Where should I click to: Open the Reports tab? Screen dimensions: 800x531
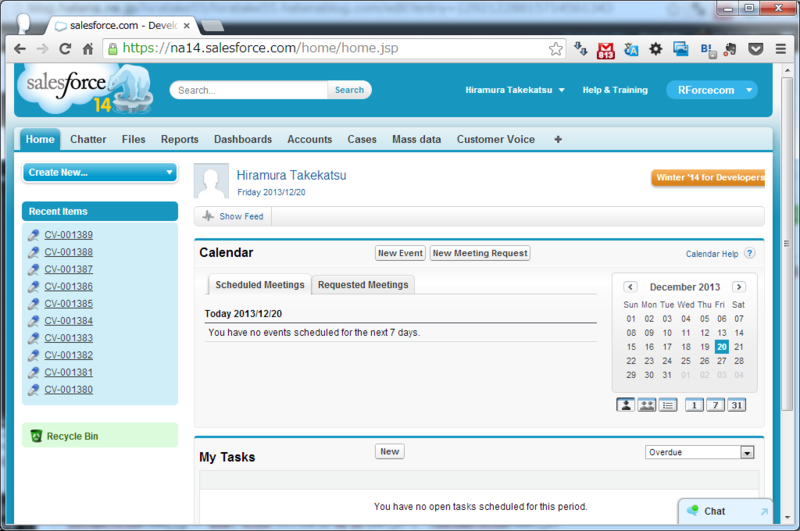pyautogui.click(x=180, y=139)
